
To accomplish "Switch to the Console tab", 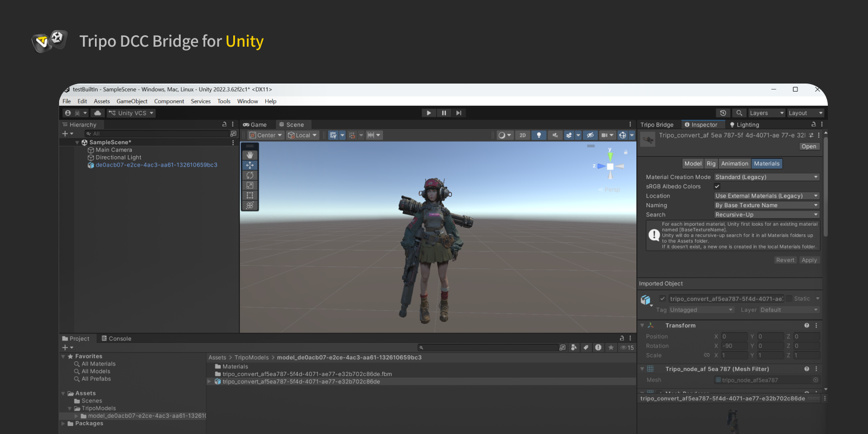I will coord(116,339).
